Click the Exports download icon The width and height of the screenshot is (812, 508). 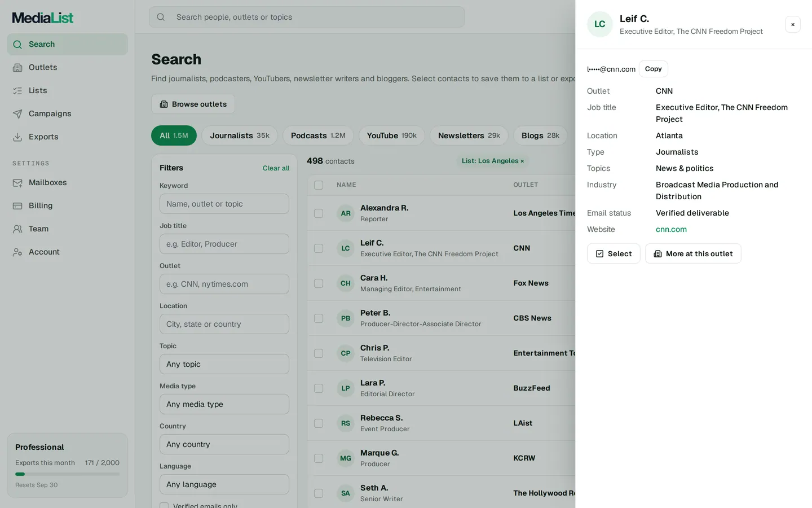pyautogui.click(x=17, y=137)
